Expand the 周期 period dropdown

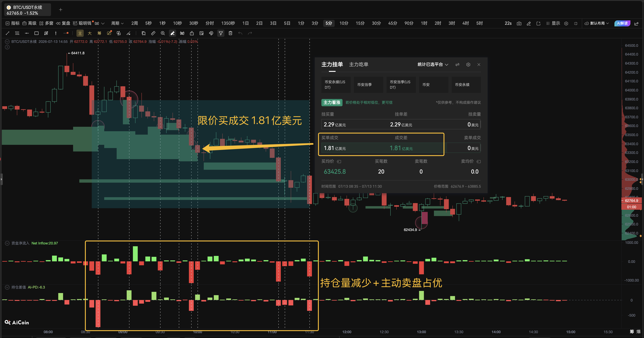[117, 23]
